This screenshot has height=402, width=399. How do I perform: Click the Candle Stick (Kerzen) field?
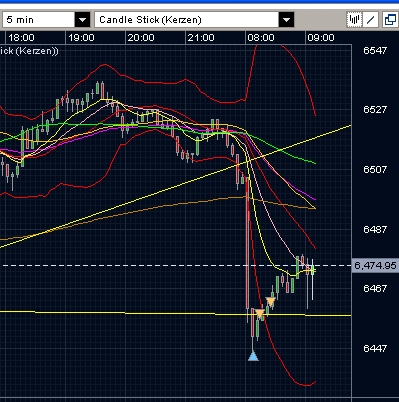187,20
